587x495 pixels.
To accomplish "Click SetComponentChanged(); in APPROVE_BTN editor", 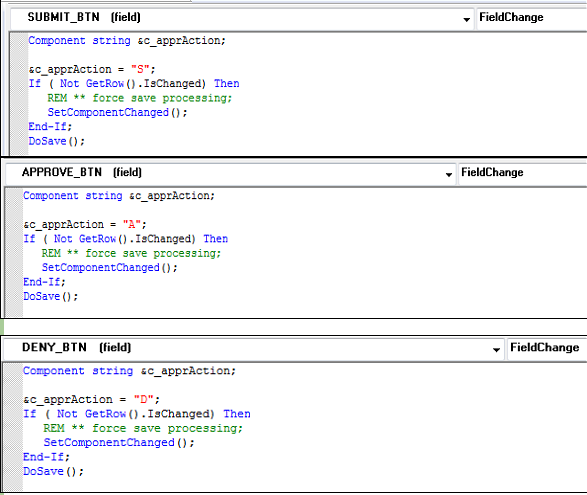I will pos(110,268).
